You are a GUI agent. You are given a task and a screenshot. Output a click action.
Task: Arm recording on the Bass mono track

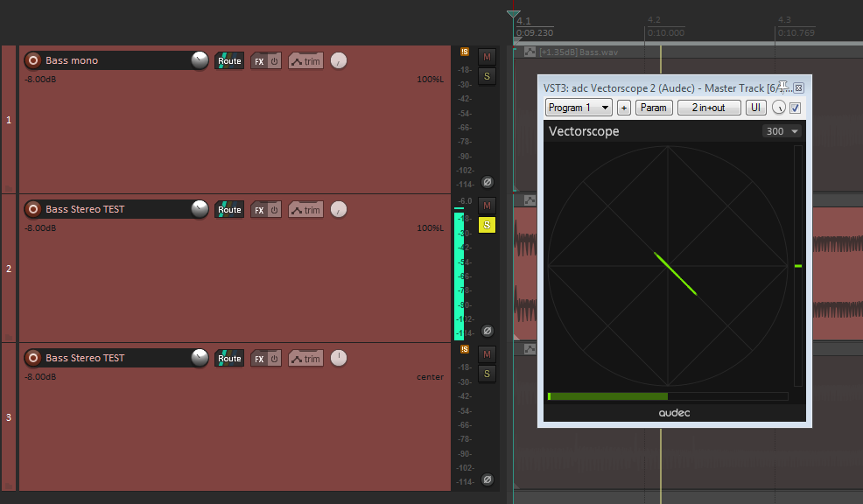point(33,60)
